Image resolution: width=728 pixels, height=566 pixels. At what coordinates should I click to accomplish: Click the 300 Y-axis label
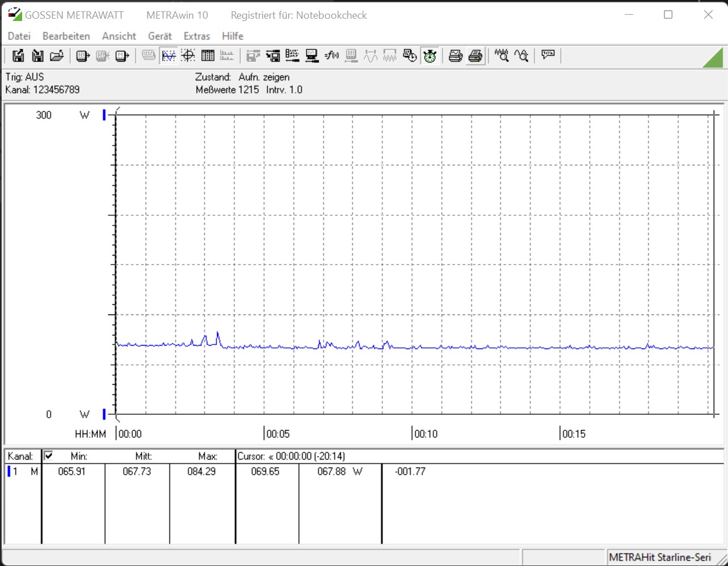(44, 115)
